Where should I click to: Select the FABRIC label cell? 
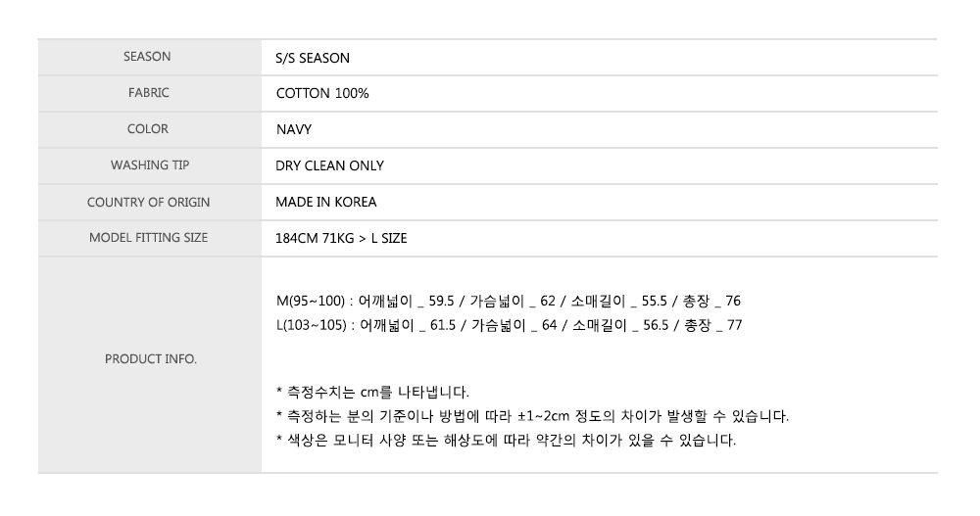point(147,93)
